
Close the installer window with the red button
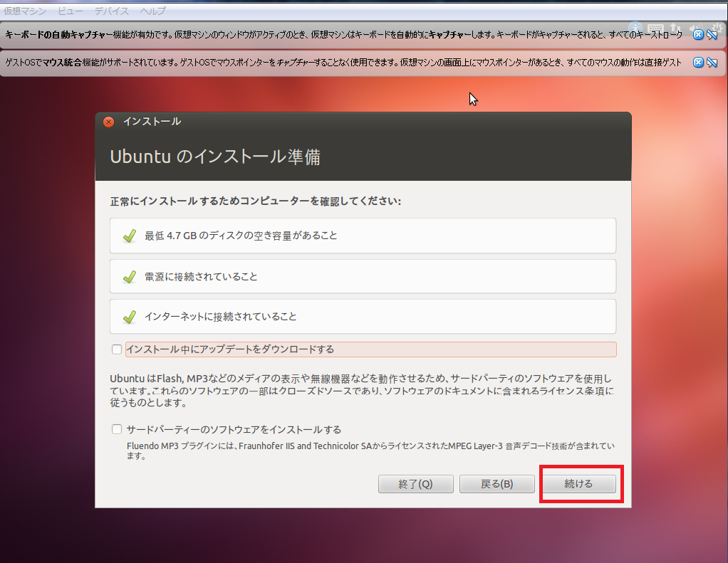point(108,122)
